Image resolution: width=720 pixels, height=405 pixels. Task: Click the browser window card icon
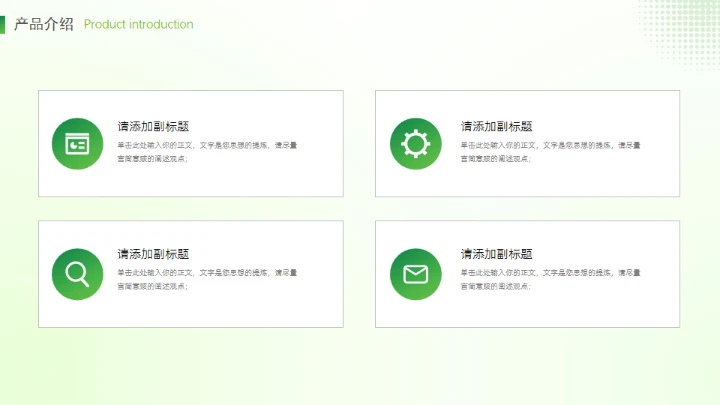[x=77, y=144]
